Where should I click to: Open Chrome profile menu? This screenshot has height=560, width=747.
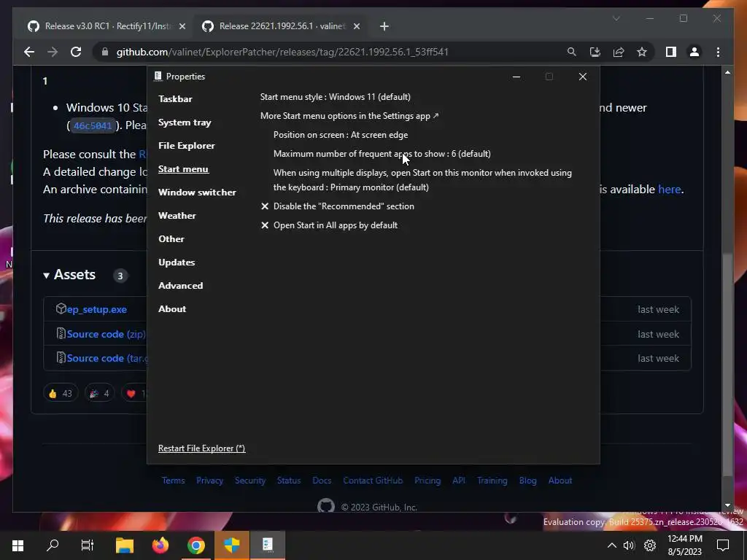tap(694, 52)
